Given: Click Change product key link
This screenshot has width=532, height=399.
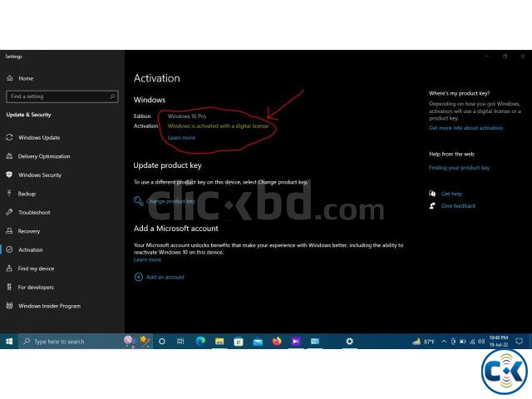Looking at the screenshot, I should (x=170, y=201).
